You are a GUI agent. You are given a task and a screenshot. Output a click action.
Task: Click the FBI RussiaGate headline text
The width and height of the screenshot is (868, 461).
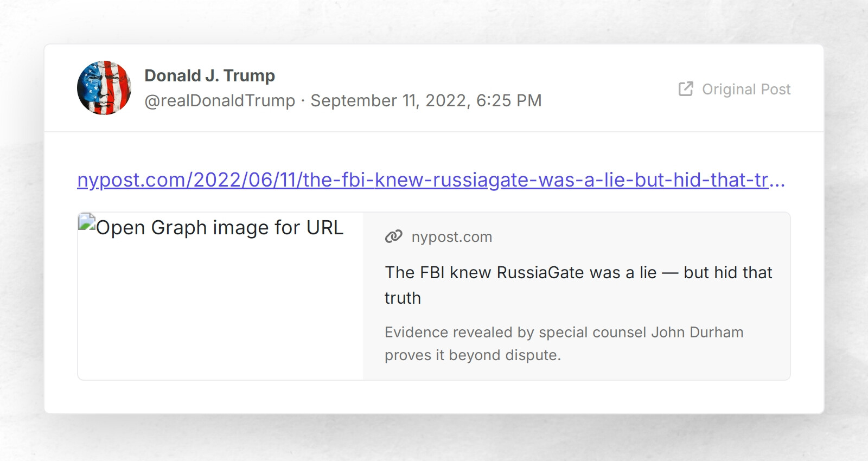pos(578,285)
